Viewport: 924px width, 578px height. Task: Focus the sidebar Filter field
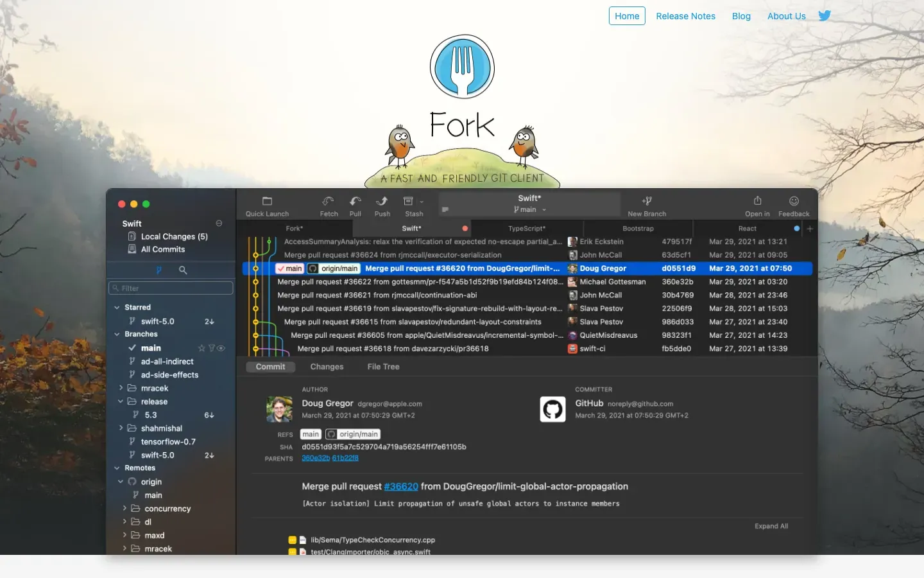(x=171, y=288)
